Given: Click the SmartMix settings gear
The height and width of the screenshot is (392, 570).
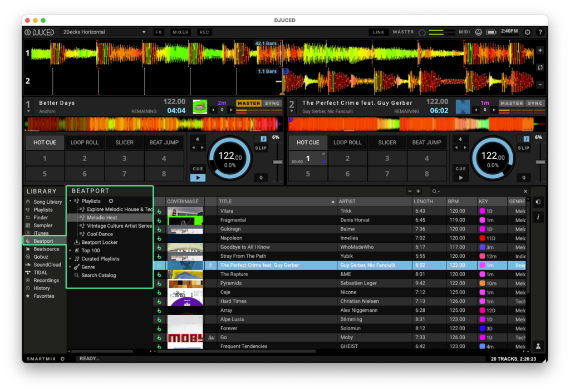Looking at the screenshot, I should point(62,359).
